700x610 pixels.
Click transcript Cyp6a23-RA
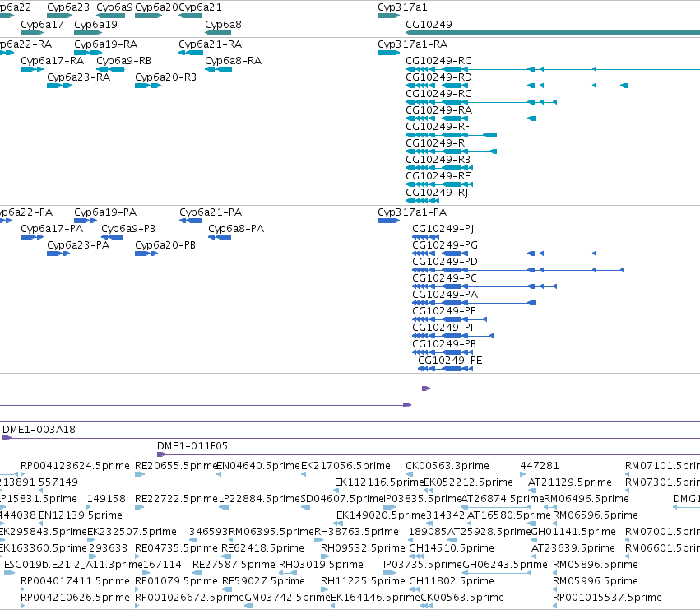[x=79, y=77]
